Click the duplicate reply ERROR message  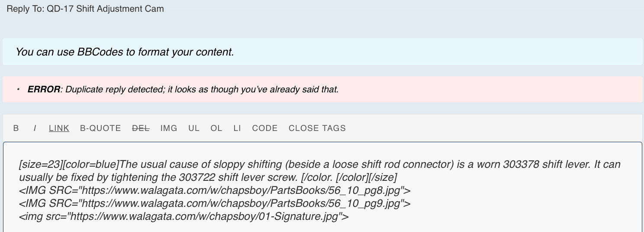click(x=183, y=90)
